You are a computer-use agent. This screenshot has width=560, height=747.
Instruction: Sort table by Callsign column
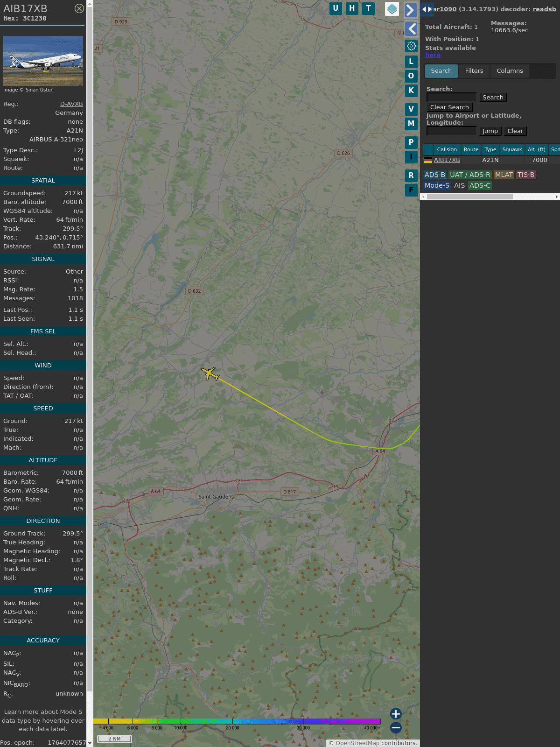[447, 149]
